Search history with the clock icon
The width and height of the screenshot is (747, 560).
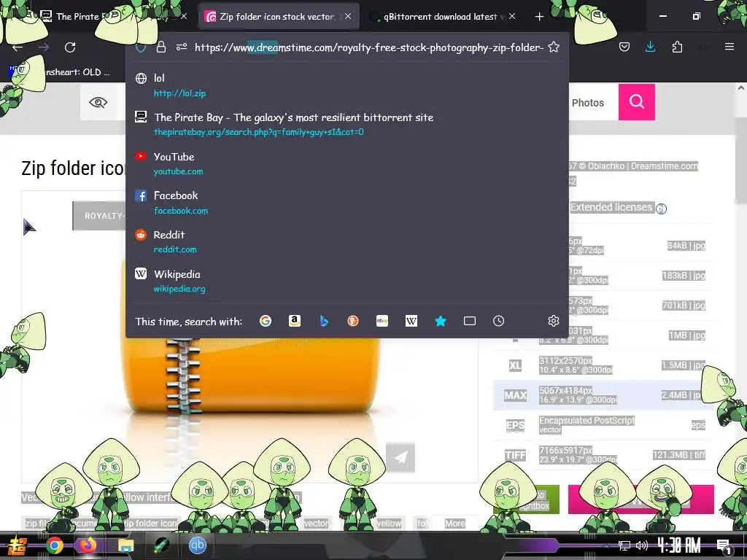click(498, 321)
